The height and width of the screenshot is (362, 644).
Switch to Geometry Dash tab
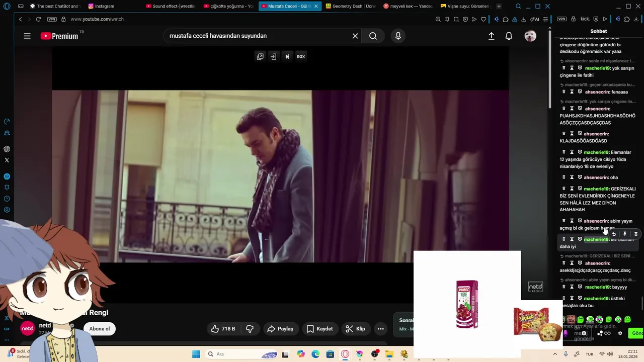click(x=351, y=6)
